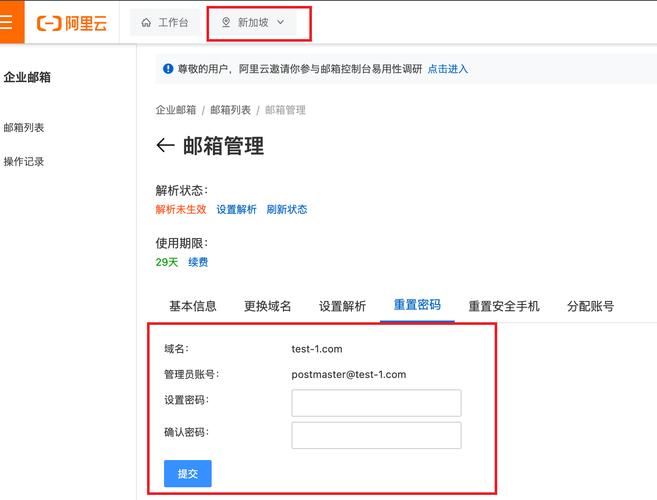Switch to the 更换域名 tab
Screen dimensions: 657x500
[x=268, y=306]
